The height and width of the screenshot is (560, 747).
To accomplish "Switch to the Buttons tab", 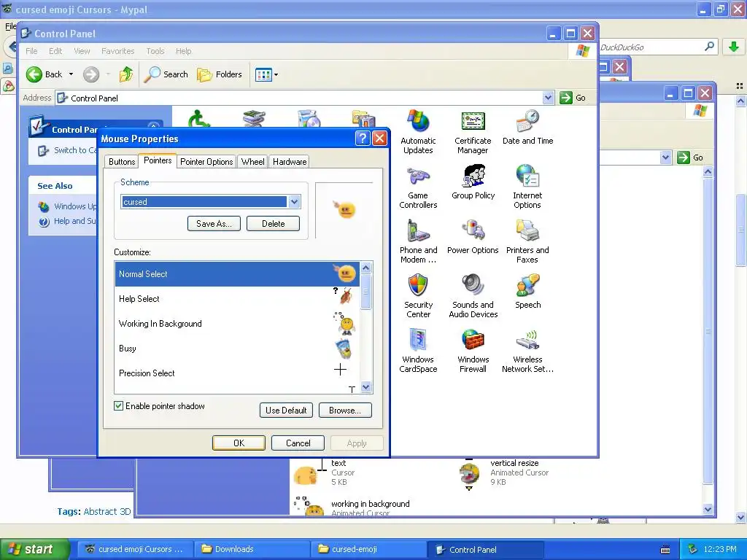I will [122, 162].
